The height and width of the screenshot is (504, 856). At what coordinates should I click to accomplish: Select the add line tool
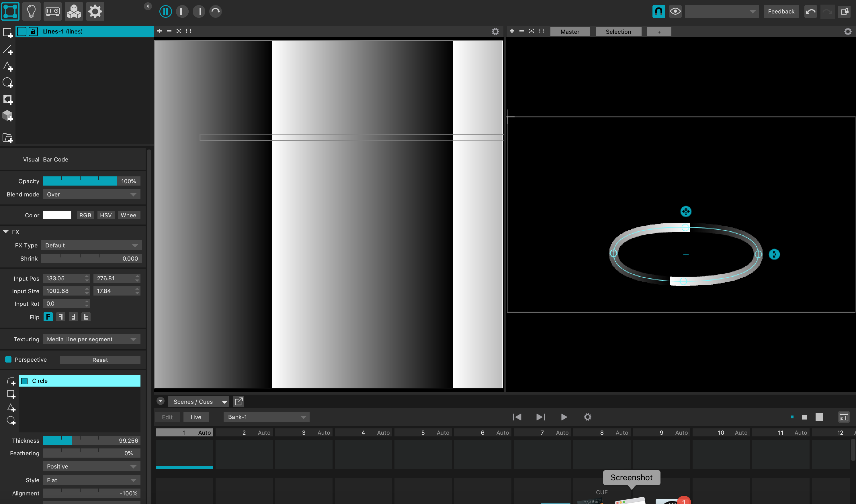pyautogui.click(x=8, y=50)
